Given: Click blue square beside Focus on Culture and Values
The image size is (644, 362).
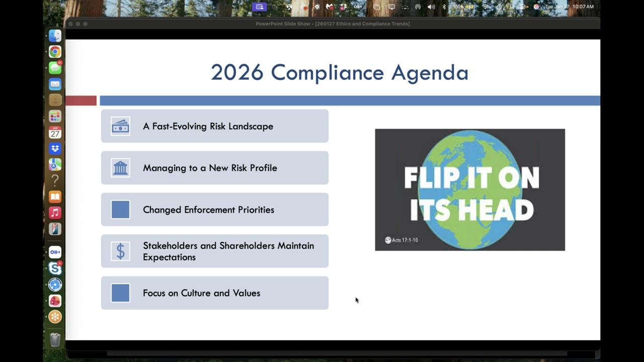Looking at the screenshot, I should [121, 293].
